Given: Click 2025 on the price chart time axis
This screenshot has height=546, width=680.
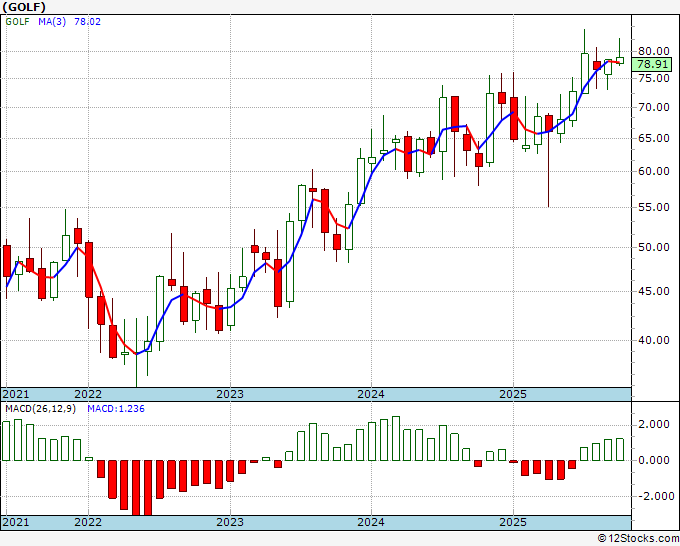Looking at the screenshot, I should pos(513,394).
